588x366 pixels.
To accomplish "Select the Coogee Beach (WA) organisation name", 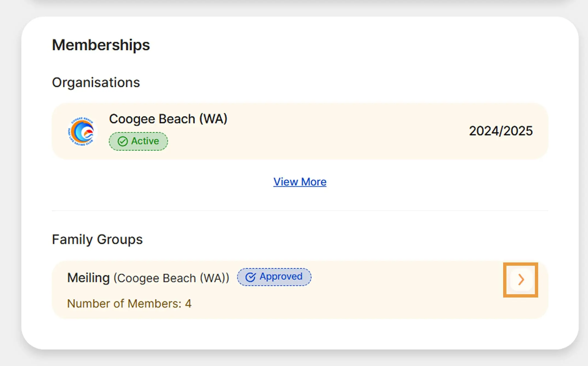I will (168, 119).
